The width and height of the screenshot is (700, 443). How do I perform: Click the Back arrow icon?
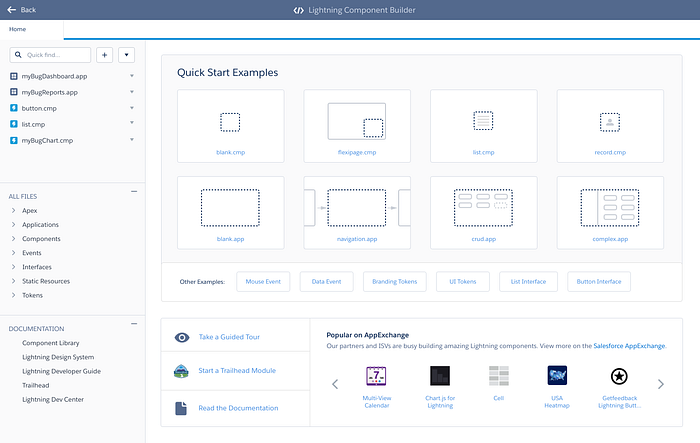11,10
